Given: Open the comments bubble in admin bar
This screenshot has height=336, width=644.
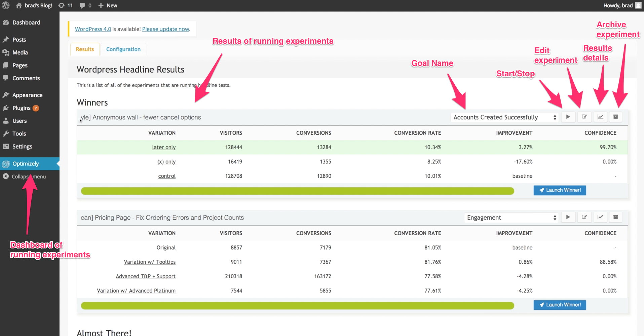Looking at the screenshot, I should click(85, 5).
